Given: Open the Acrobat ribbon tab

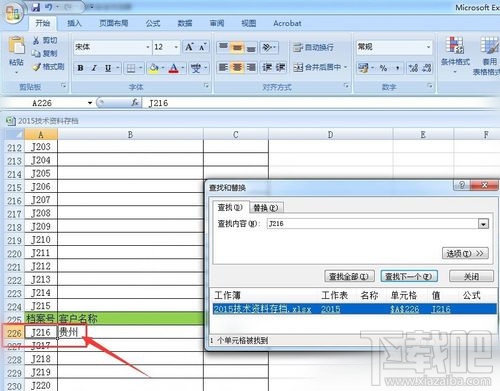Looking at the screenshot, I should click(287, 23).
